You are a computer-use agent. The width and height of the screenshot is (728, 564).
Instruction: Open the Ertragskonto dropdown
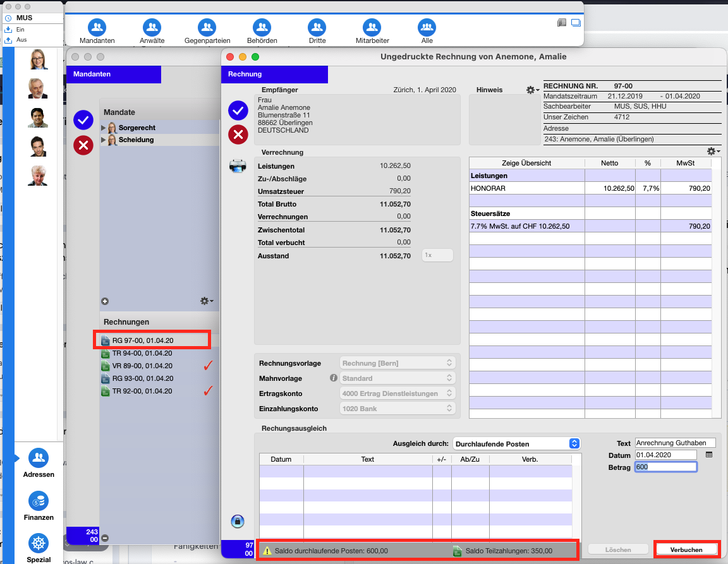pyautogui.click(x=397, y=393)
